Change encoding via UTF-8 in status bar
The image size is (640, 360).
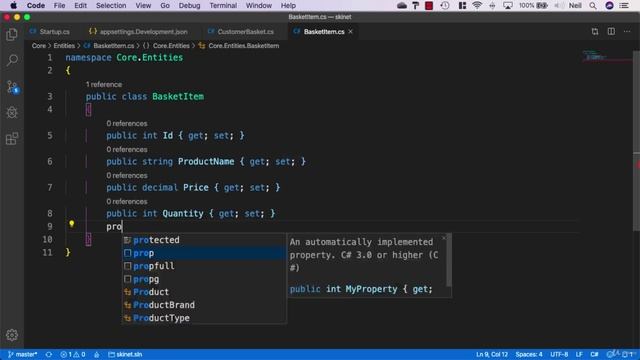[559, 354]
